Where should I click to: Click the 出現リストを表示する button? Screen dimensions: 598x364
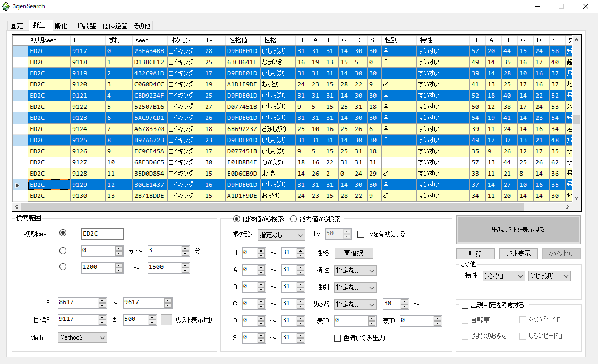pos(518,230)
